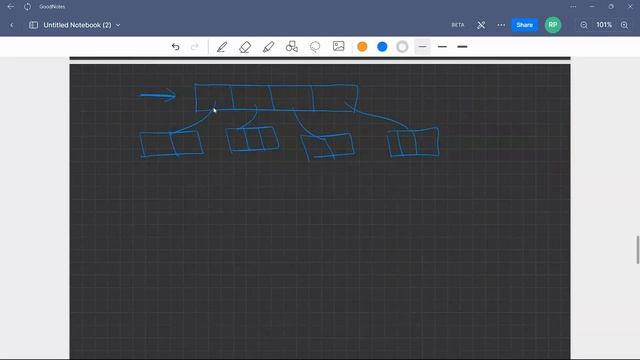
Task: Click the refresh icon in title bar
Action: coord(27,7)
